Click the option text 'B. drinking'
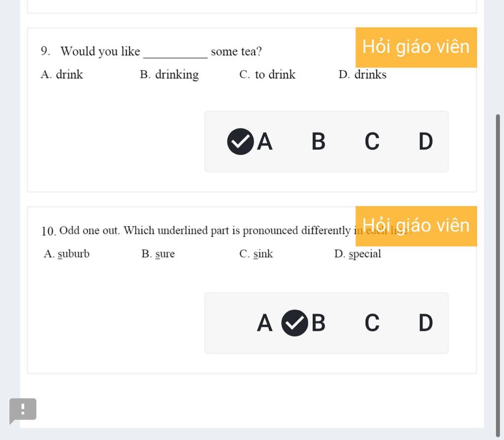 click(169, 75)
